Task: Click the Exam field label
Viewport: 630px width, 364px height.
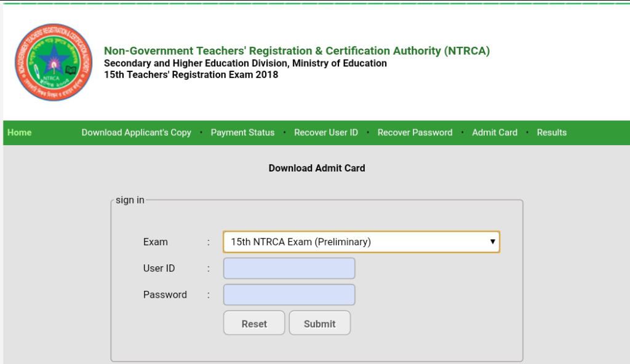Action: 155,242
